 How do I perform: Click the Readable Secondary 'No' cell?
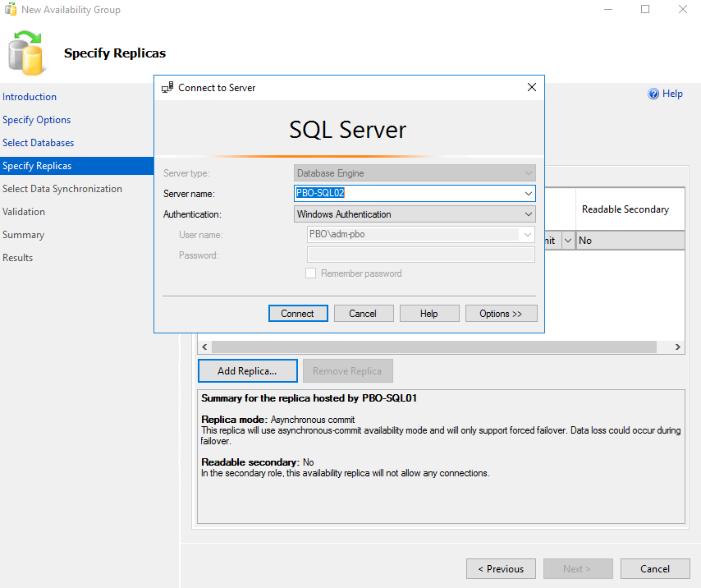tap(630, 241)
